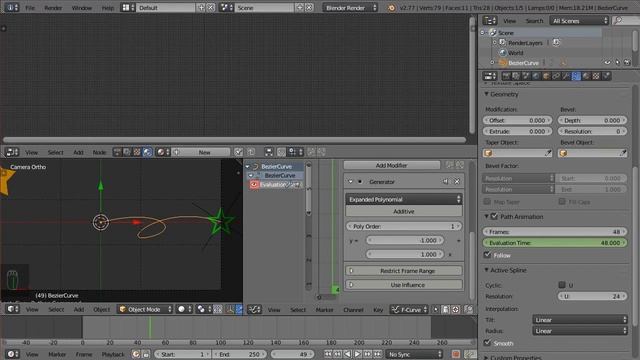Collapse the Generator modifier panel
The height and width of the screenshot is (360, 640).
351,182
